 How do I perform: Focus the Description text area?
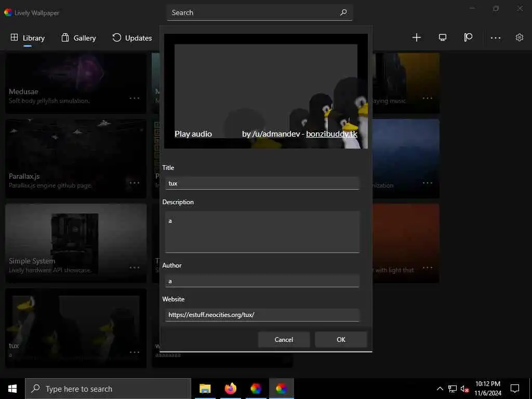(x=262, y=232)
